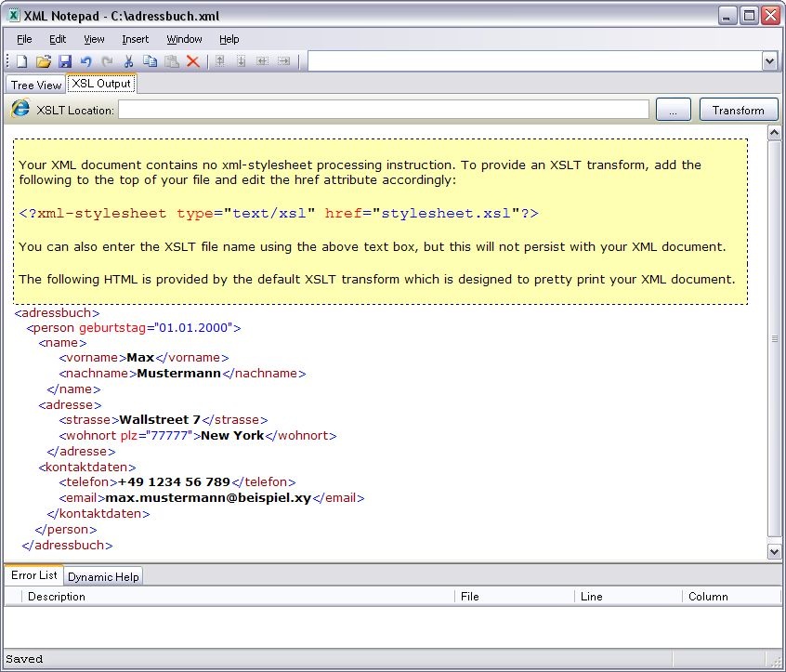Click the Open file folder icon
Image resolution: width=786 pixels, height=672 pixels.
(x=43, y=61)
